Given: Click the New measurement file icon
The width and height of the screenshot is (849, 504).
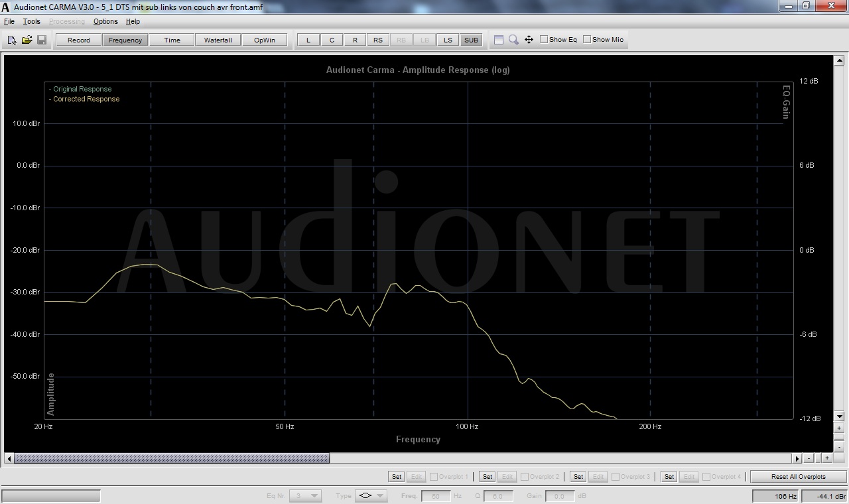Looking at the screenshot, I should click(12, 40).
